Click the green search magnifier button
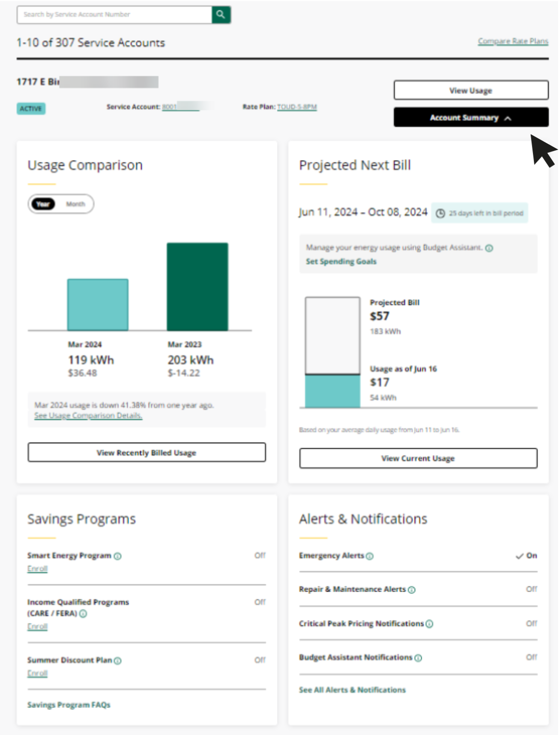The width and height of the screenshot is (560, 735). click(x=221, y=15)
